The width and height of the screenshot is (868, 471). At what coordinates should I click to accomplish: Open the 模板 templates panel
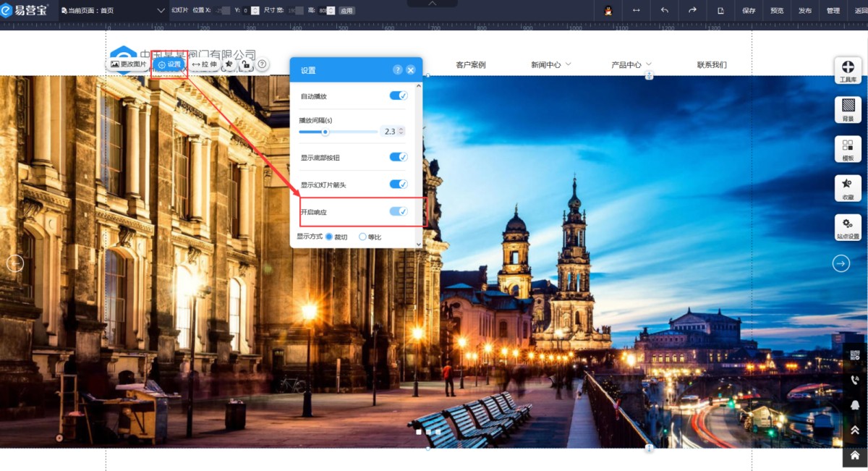click(847, 149)
